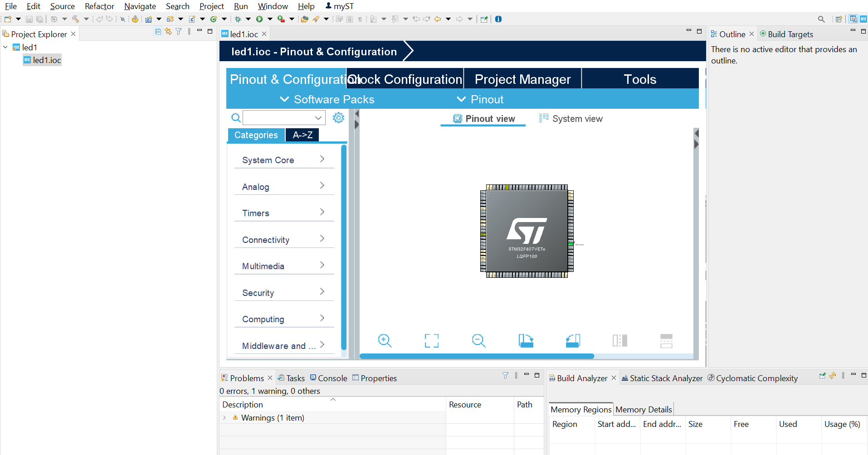Expand the Connectivity category
The width and height of the screenshot is (868, 455).
tap(284, 240)
